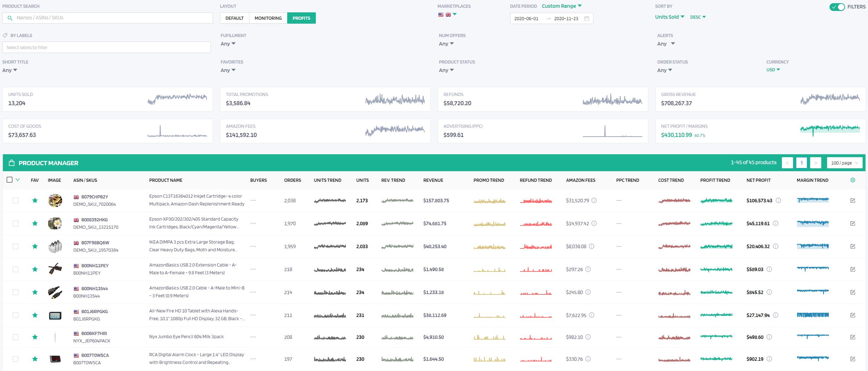Show Amazon fees info for $31,520.79
Screen dimensions: 868x371
click(594, 201)
